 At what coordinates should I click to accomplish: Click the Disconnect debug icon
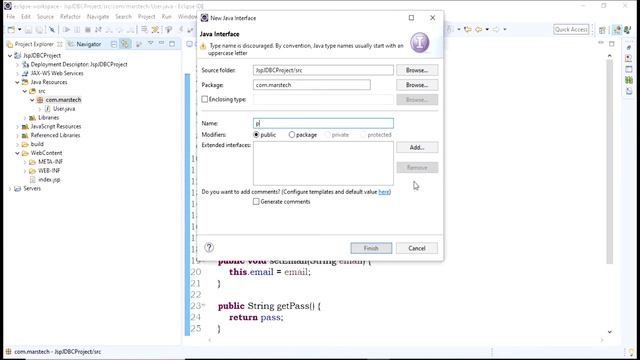pos(98,29)
